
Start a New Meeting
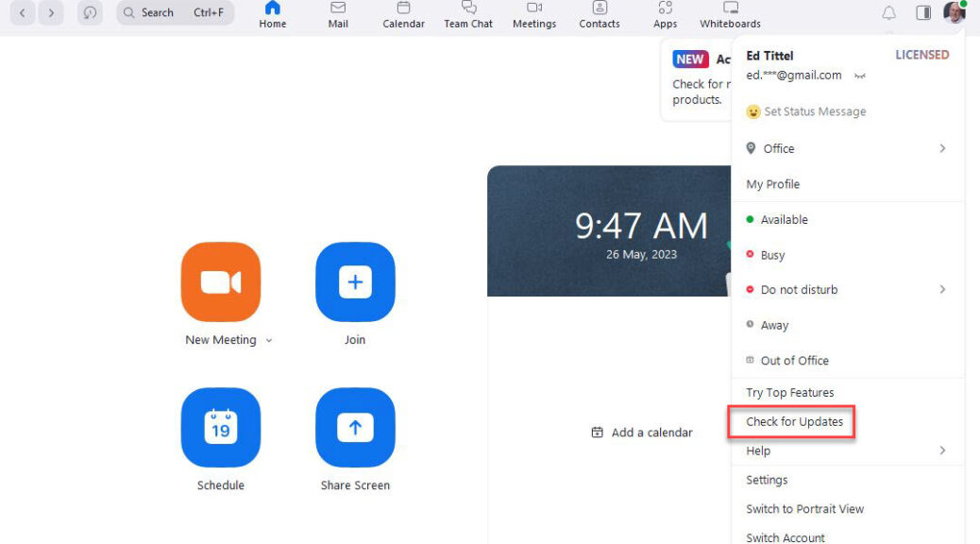(221, 282)
